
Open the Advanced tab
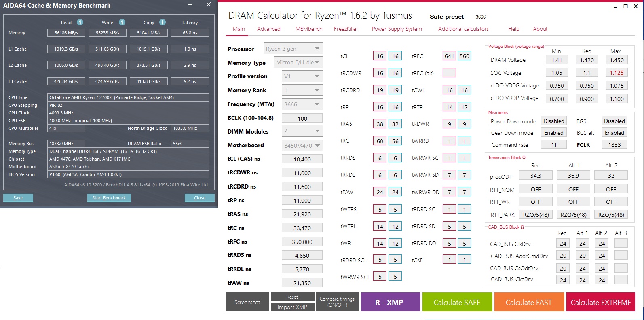[x=269, y=29]
